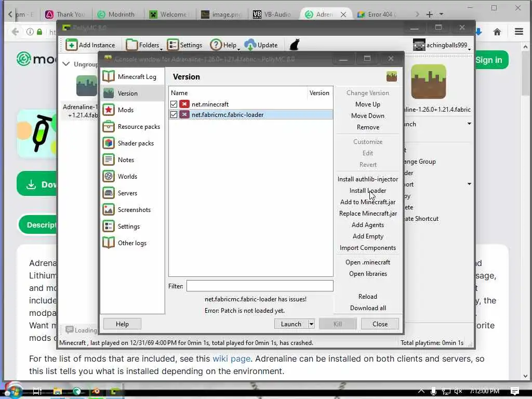The width and height of the screenshot is (532, 399).
Task: Switch to Modrinth browser tab
Action: (x=116, y=14)
